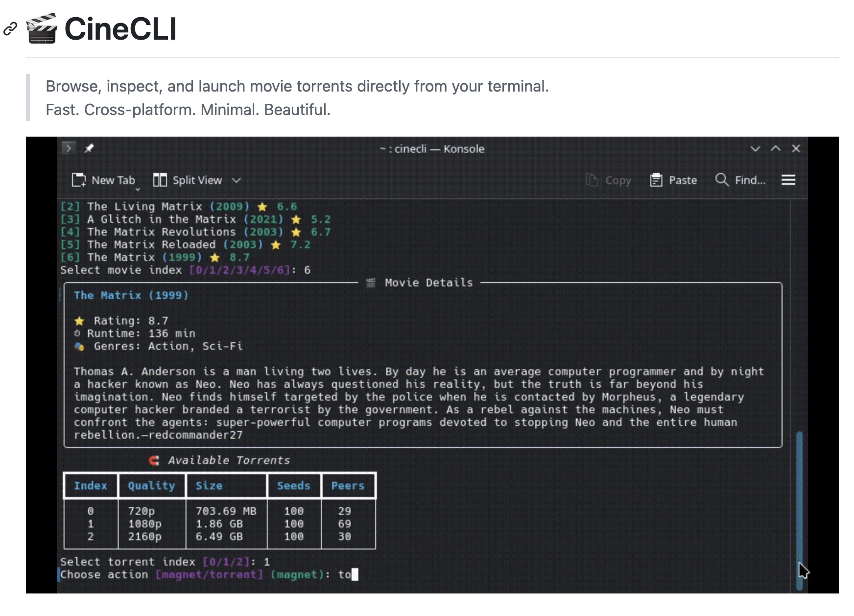
Task: Select "The Living Matrix (2009)" list row
Action: click(x=179, y=207)
